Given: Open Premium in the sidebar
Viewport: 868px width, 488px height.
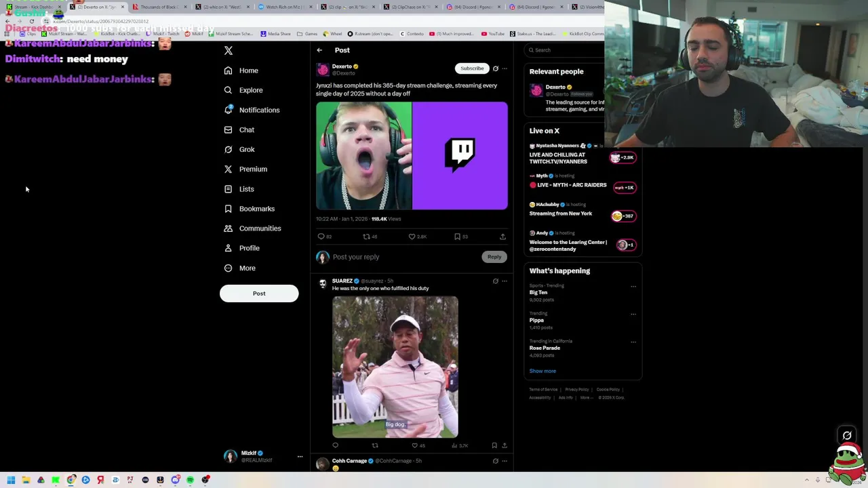Looking at the screenshot, I should 245,169.
